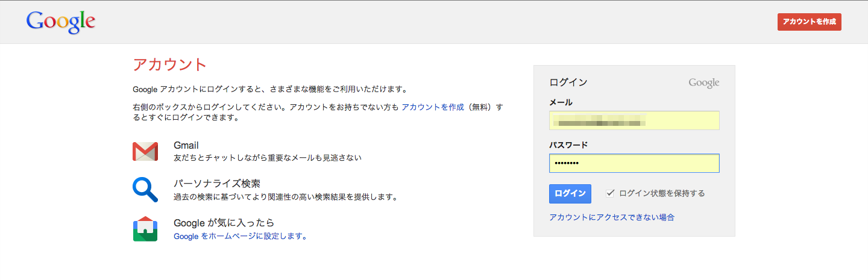Viewport: 868px width, 280px height.
Task: Click the Google logo in header
Action: coord(60,22)
